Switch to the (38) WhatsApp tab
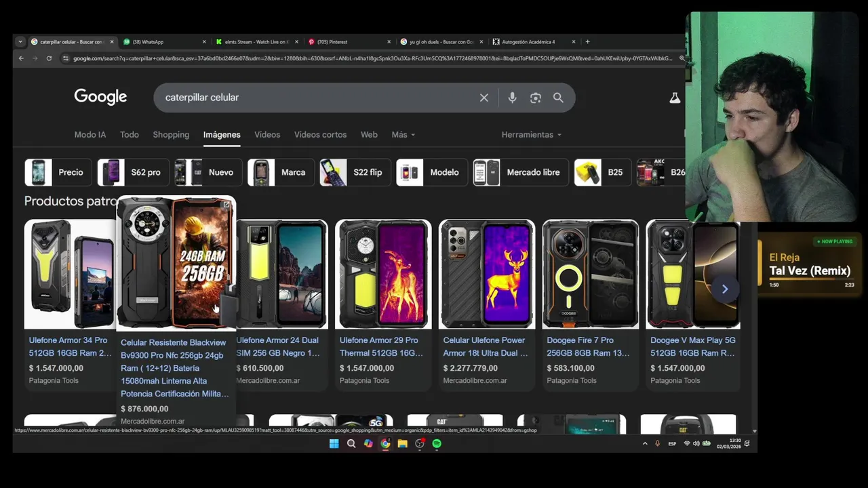The width and height of the screenshot is (868, 488). [x=165, y=42]
